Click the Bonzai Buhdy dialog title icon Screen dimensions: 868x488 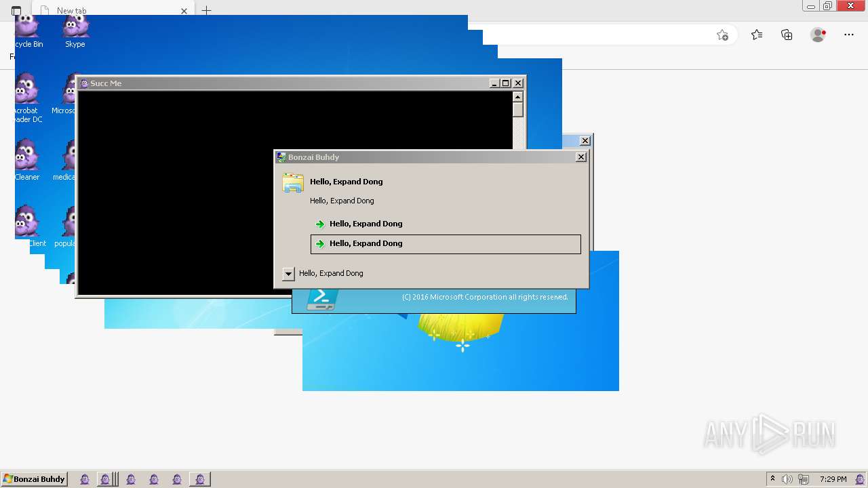click(x=281, y=157)
